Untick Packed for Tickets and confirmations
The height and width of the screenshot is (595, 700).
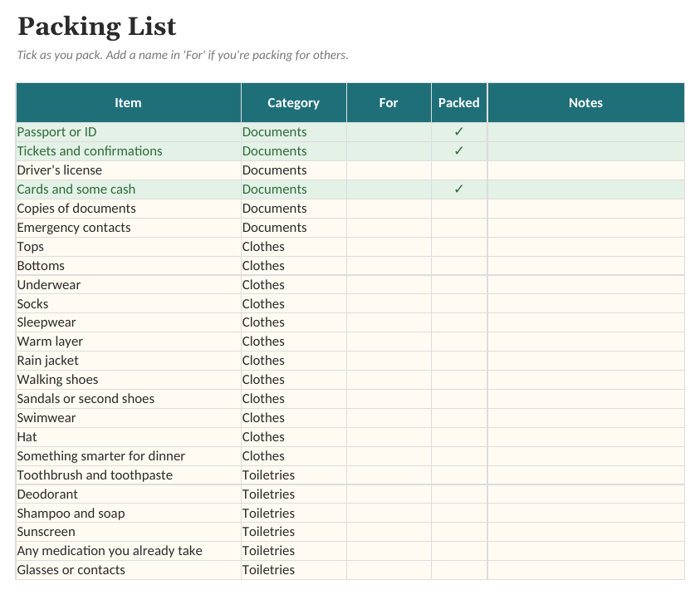click(x=459, y=151)
